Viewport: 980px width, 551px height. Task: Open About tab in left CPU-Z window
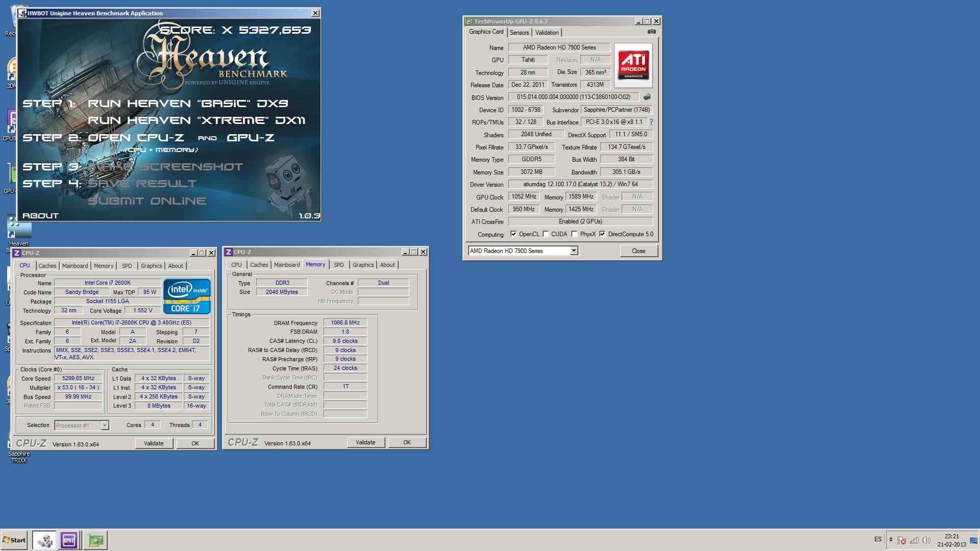[x=176, y=266]
